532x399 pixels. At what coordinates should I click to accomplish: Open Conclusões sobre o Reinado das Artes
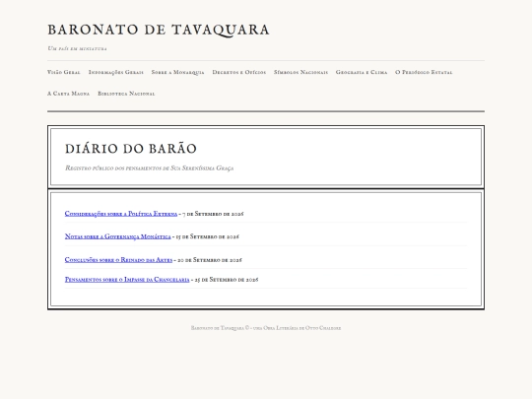118,260
